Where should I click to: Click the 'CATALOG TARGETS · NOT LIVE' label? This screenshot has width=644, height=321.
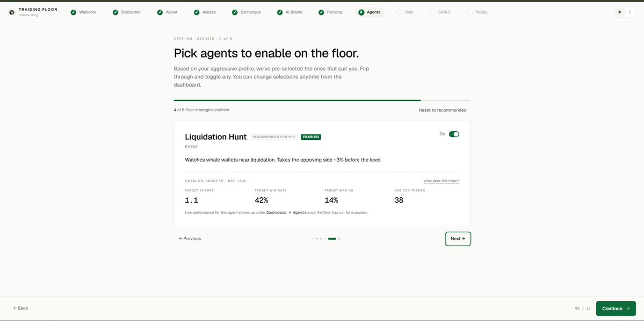point(215,181)
